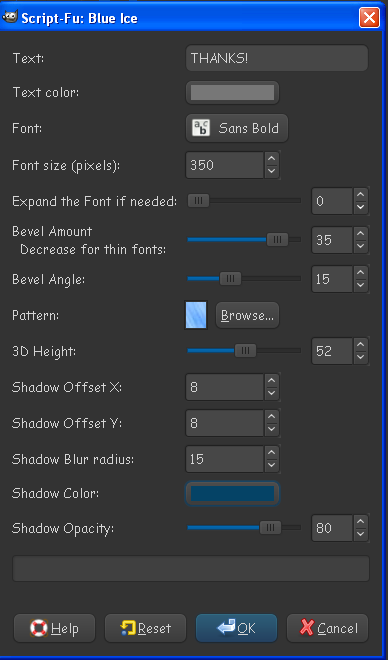Click the GIMP Wilber icon in title bar
This screenshot has width=388, height=660.
[x=9, y=17]
